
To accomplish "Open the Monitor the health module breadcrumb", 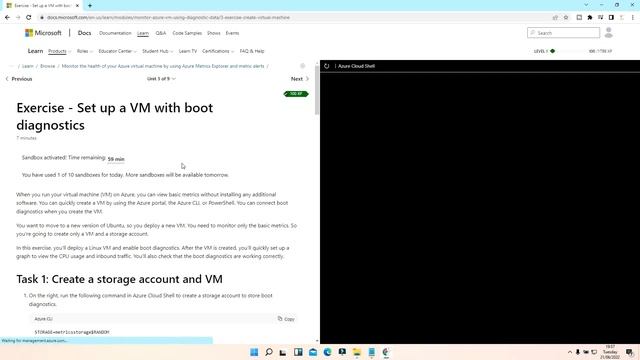I will [163, 66].
